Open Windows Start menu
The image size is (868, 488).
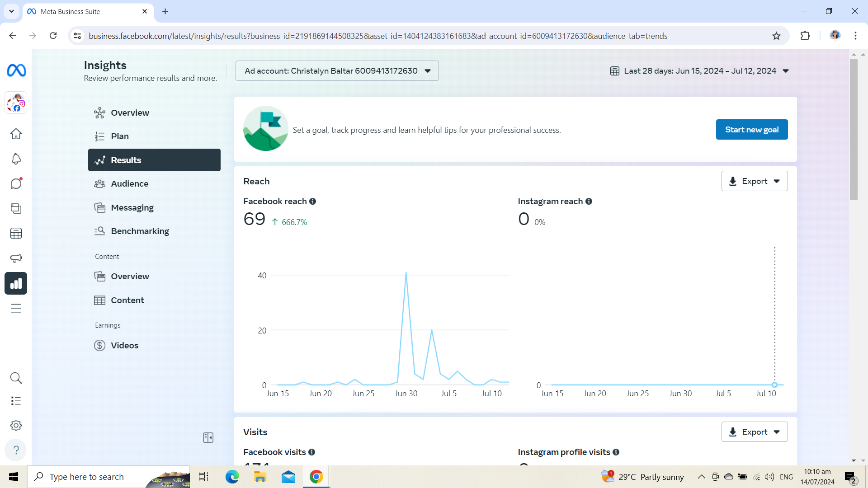(x=14, y=477)
